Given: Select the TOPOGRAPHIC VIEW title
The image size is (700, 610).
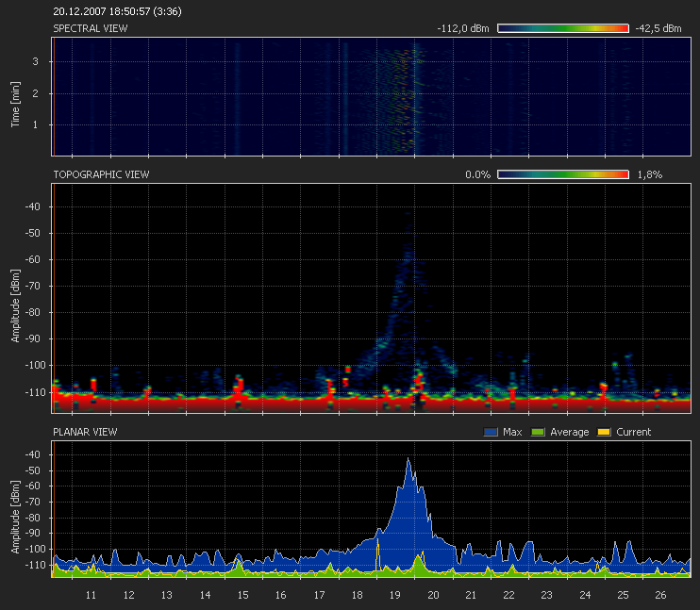Looking at the screenshot, I should click(101, 174).
